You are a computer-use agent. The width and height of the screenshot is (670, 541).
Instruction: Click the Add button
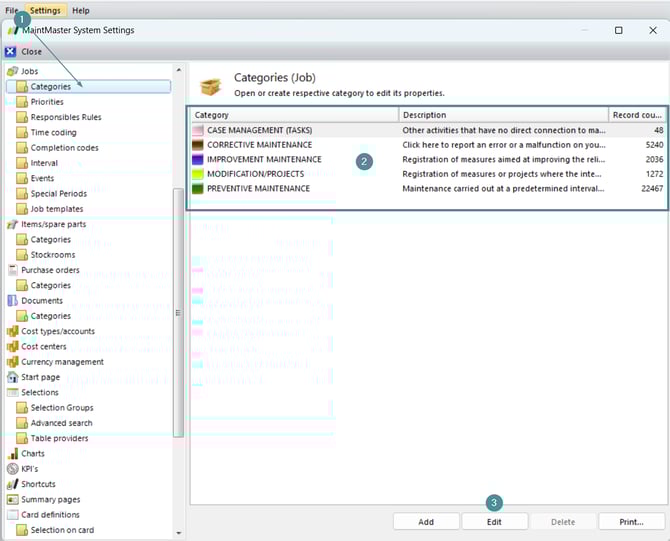(426, 522)
